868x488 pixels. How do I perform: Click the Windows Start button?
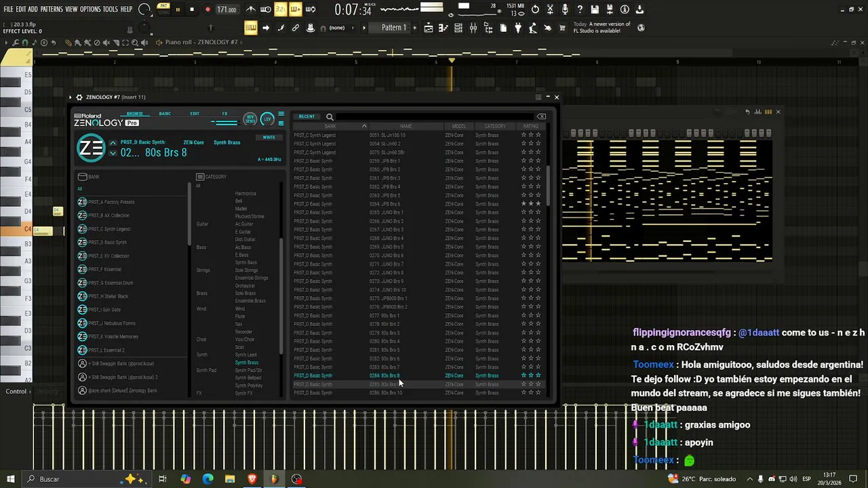(x=11, y=479)
